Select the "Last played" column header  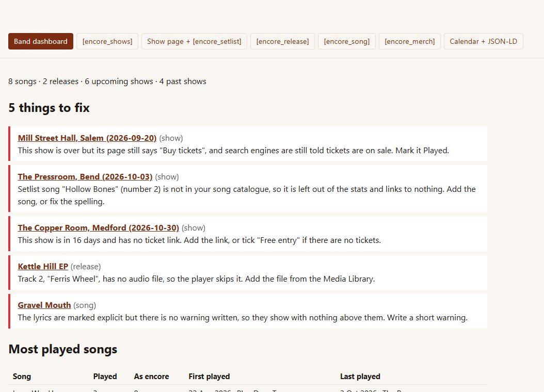coord(360,377)
